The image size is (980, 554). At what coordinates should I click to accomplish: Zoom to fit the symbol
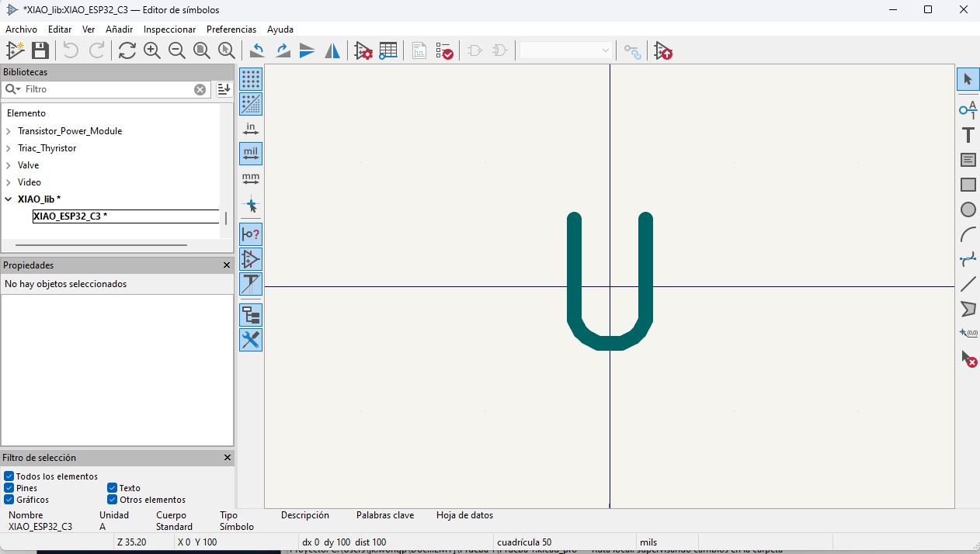coord(202,50)
